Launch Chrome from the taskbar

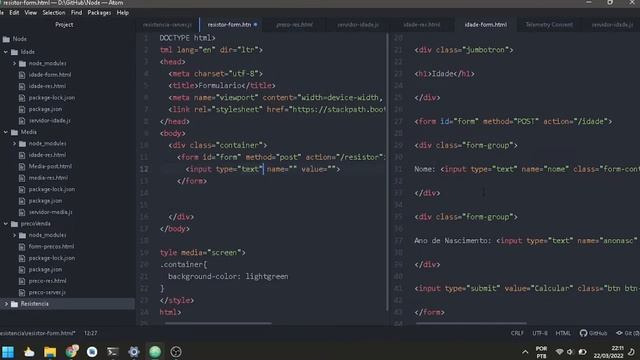[x=71, y=351]
